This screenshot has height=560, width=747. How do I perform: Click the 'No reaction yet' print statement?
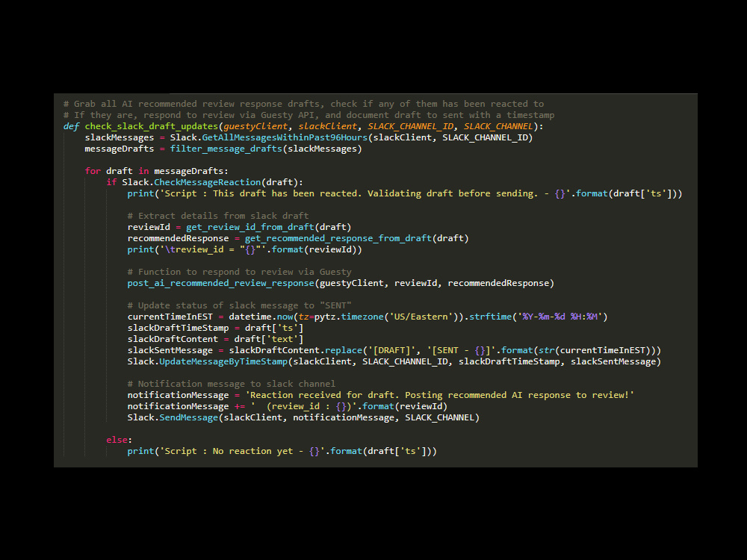click(x=282, y=451)
